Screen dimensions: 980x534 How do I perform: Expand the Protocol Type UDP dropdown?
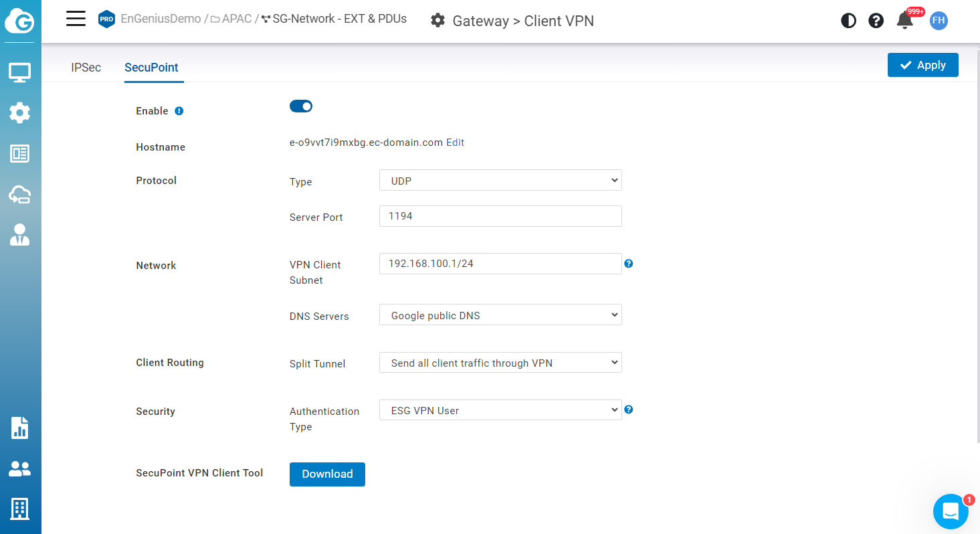click(500, 181)
